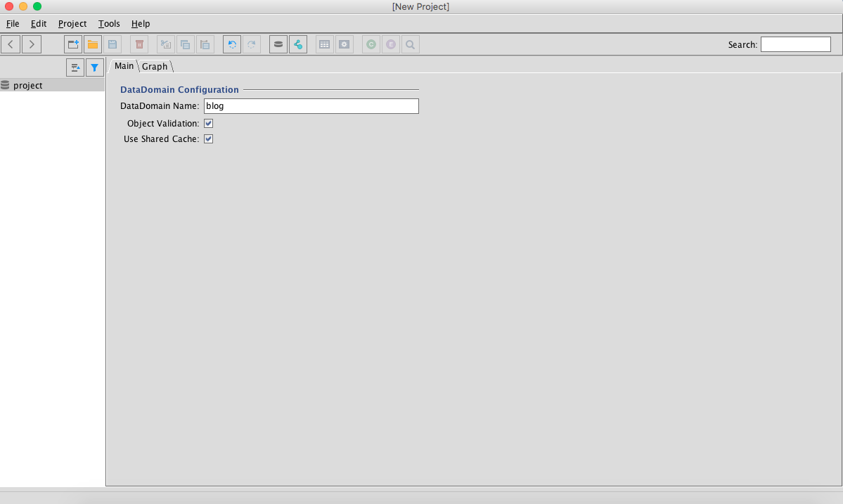Click the green C ObjEntity icon
The image size is (843, 504).
371,44
